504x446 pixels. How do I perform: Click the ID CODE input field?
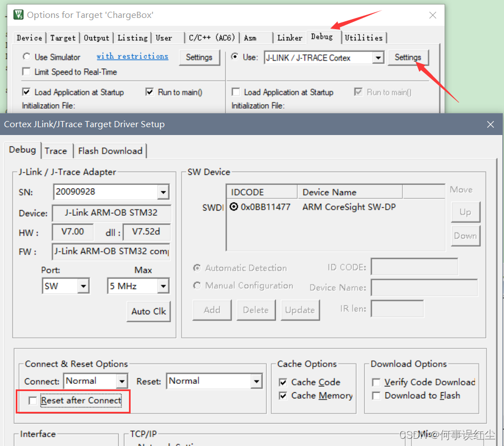point(414,266)
